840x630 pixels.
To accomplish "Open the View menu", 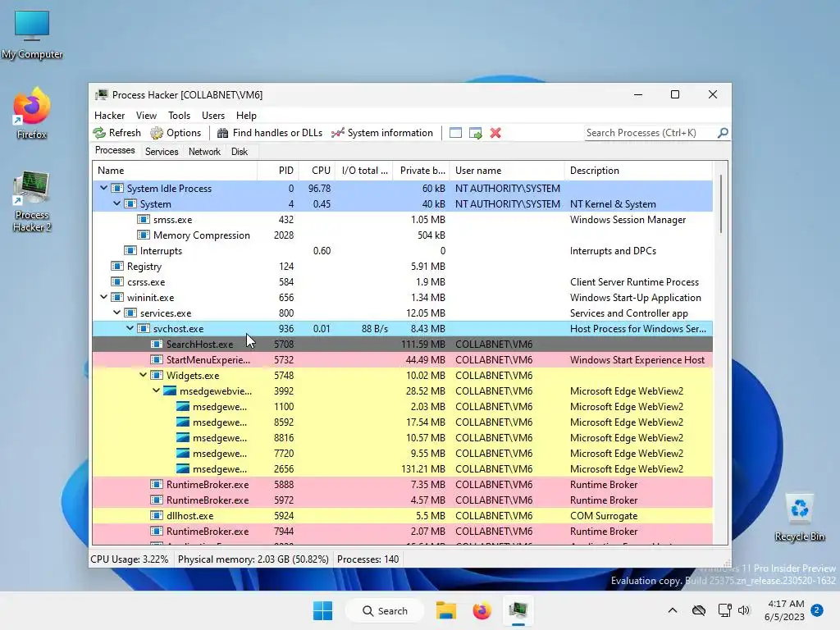I will [146, 115].
